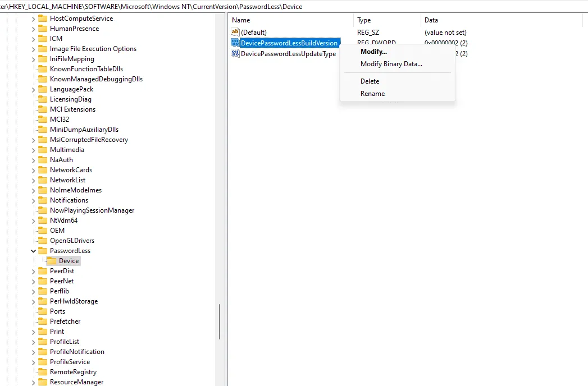
Task: Expand the Multimedia key
Action: point(33,150)
